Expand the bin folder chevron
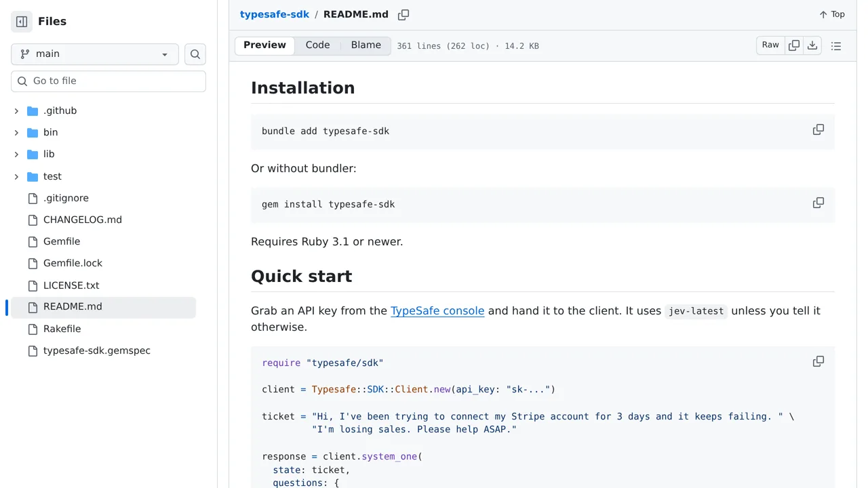Screen dimensions: 868x488 (16, 132)
